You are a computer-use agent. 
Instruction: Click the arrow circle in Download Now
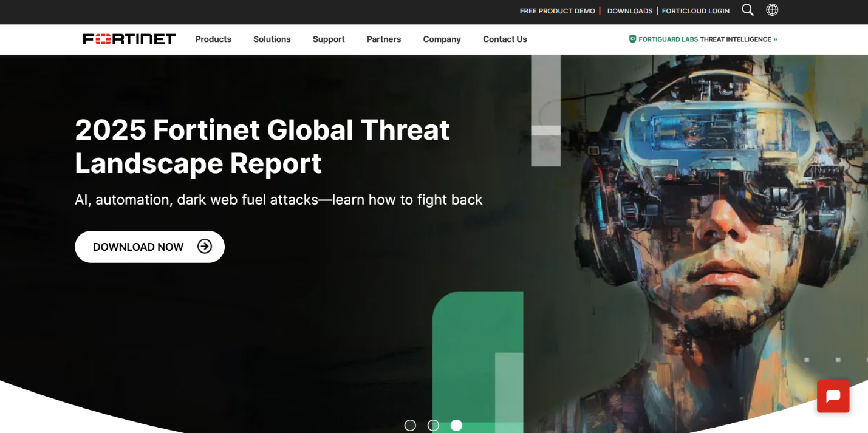[205, 247]
